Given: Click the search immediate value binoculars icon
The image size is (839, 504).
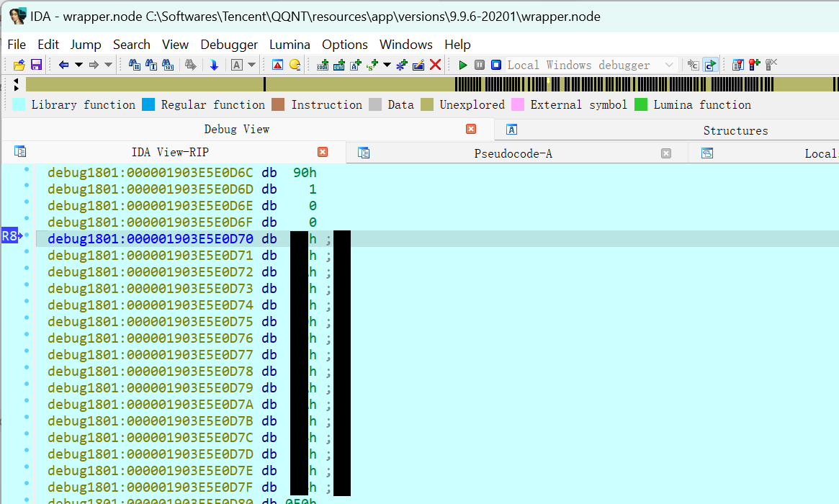Looking at the screenshot, I should pyautogui.click(x=134, y=66).
